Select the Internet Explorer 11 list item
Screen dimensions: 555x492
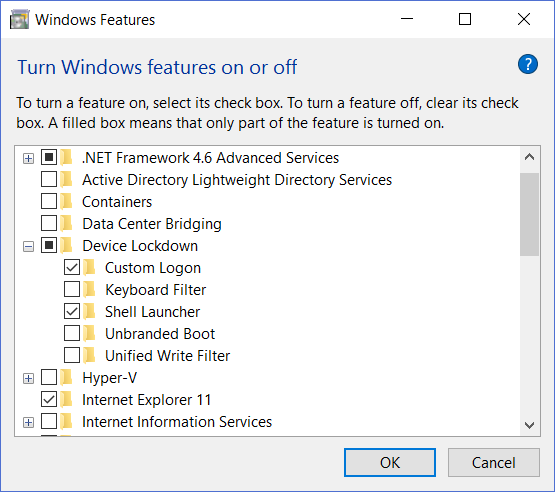coord(147,400)
